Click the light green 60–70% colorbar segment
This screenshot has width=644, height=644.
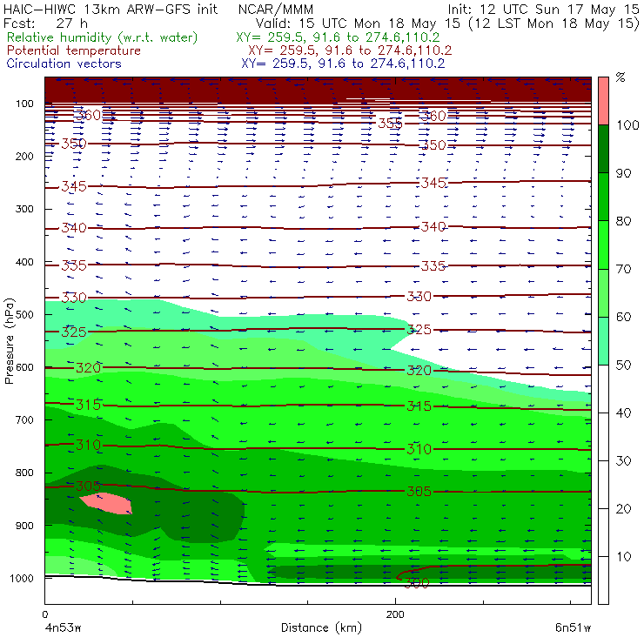click(x=603, y=292)
